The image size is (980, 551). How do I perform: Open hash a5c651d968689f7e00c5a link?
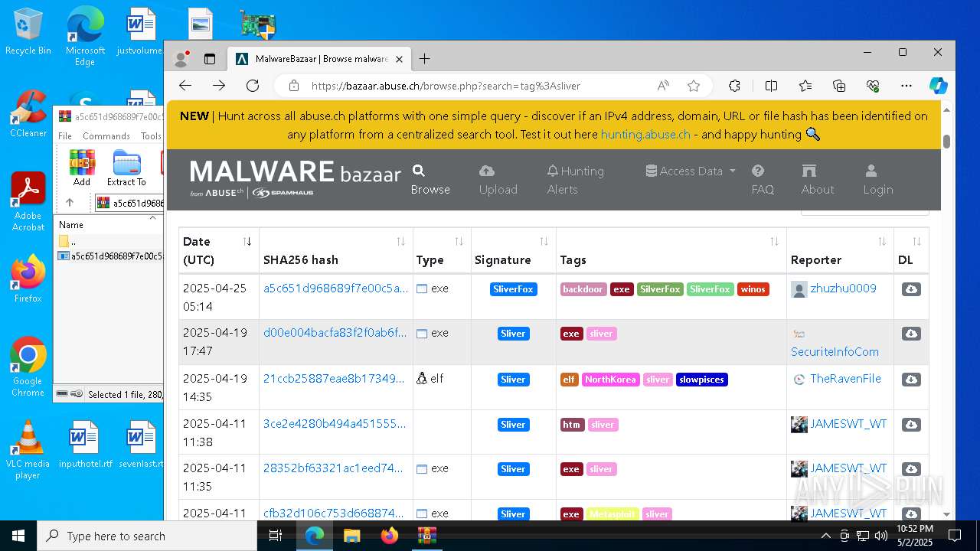pos(335,289)
